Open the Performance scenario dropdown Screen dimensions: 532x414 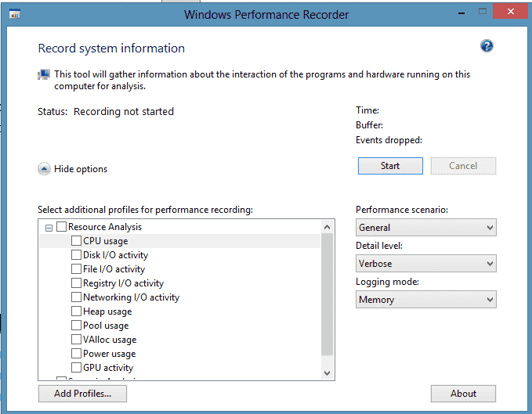pyautogui.click(x=425, y=228)
